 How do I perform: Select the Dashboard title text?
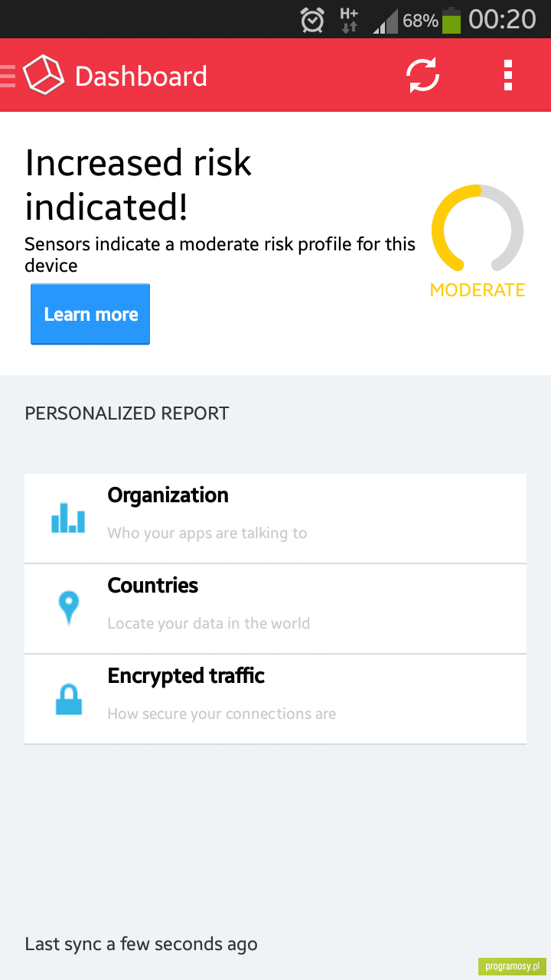[141, 76]
